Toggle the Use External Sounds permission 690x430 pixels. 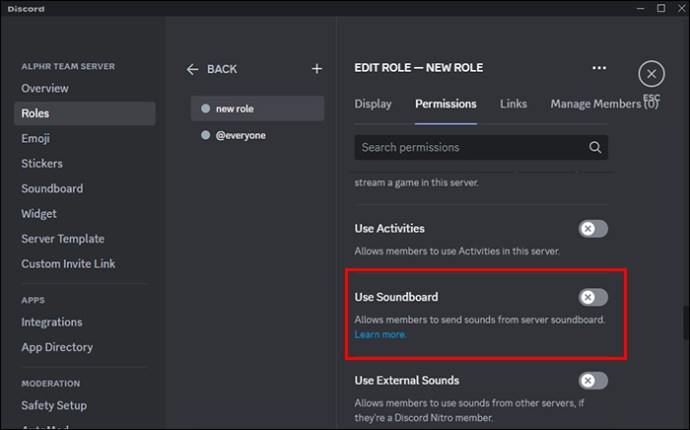(593, 381)
